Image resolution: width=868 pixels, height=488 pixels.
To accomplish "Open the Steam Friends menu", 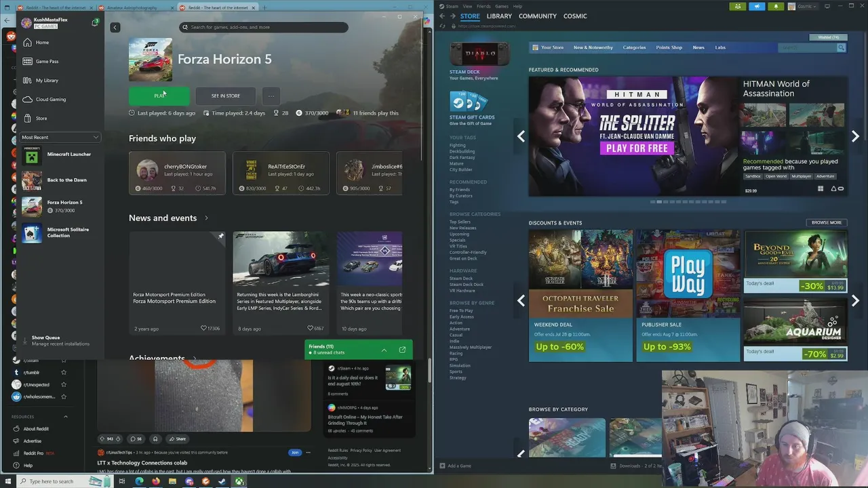I will click(484, 6).
